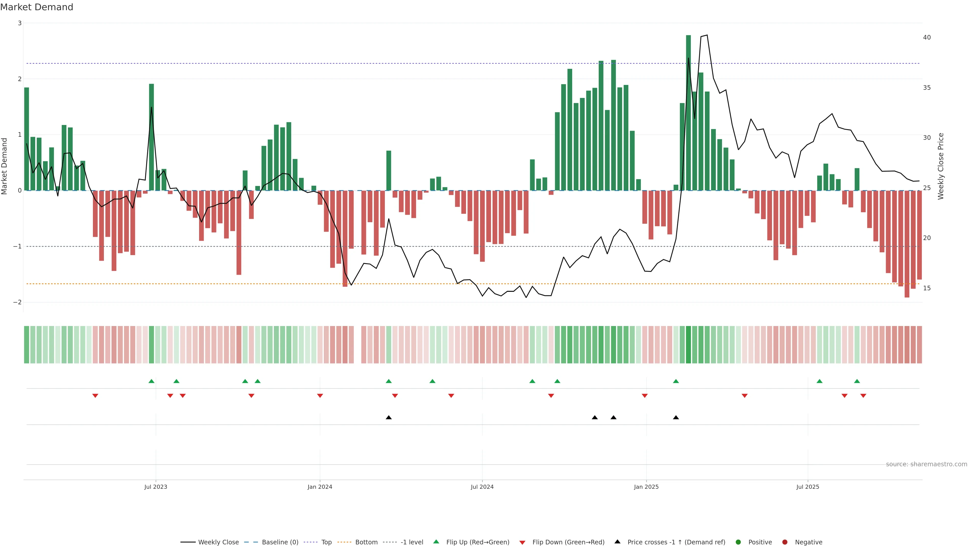Click the rightmost black price-cross triangle marker
The height and width of the screenshot is (551, 980).
click(676, 418)
